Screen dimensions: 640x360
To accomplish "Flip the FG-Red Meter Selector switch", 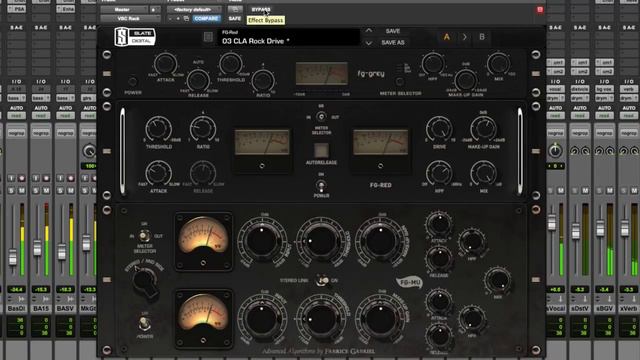I will pos(321,117).
